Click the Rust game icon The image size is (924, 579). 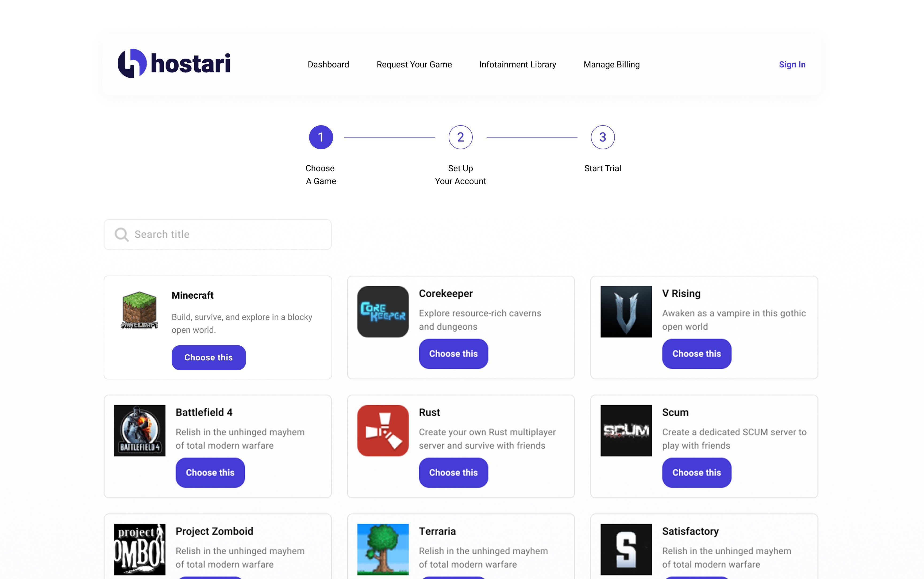[383, 431]
